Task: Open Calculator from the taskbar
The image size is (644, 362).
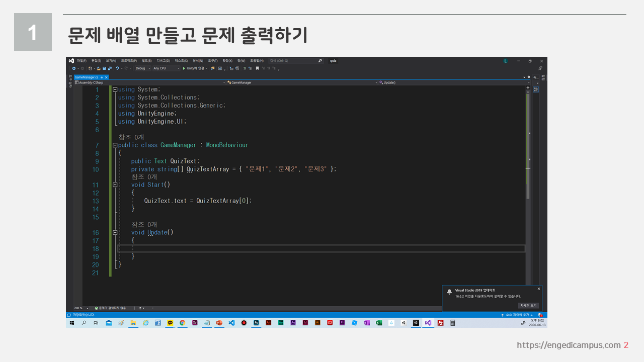Action: [452, 323]
